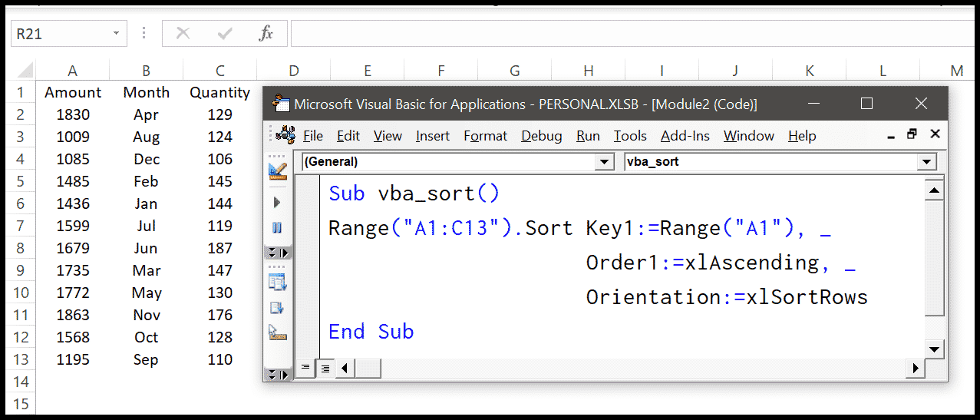Click the List Properties/Methods icon
Viewport: 980px width, 420px height.
[277, 282]
